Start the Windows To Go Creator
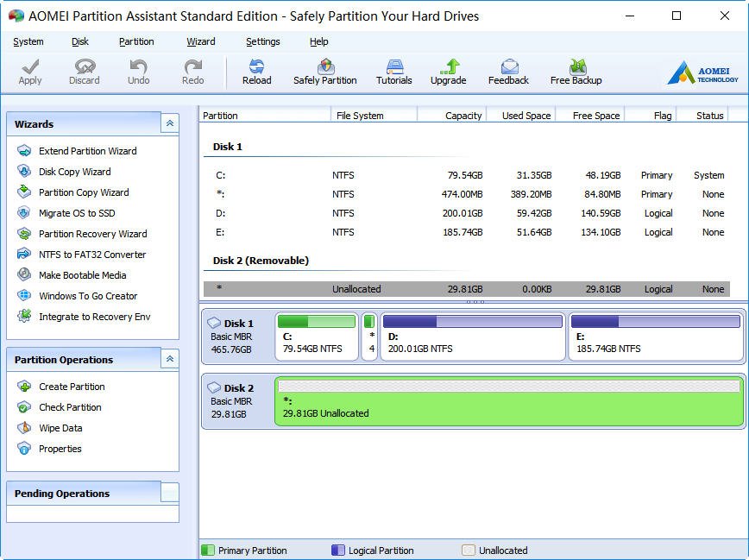This screenshot has width=749, height=560. click(87, 296)
